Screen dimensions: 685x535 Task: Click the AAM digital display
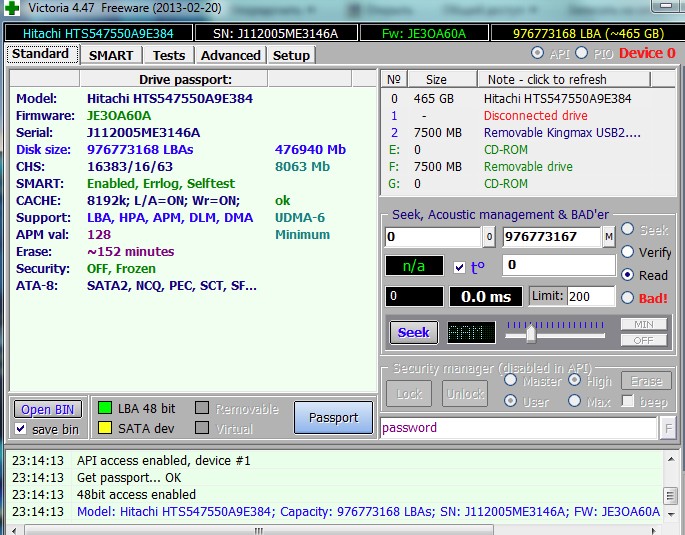pos(470,333)
